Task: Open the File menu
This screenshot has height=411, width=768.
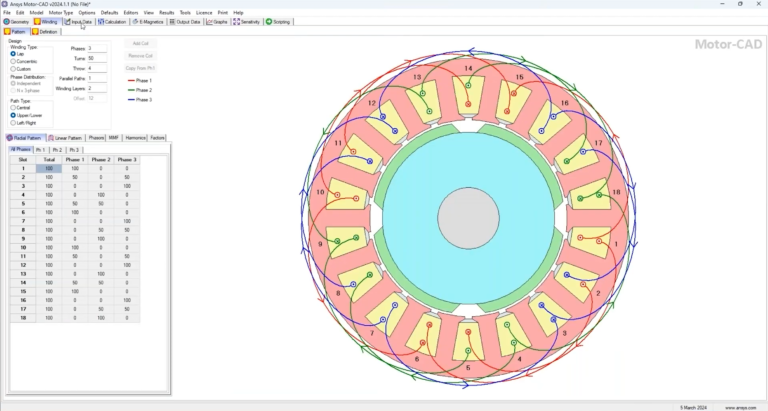Action: click(x=7, y=12)
